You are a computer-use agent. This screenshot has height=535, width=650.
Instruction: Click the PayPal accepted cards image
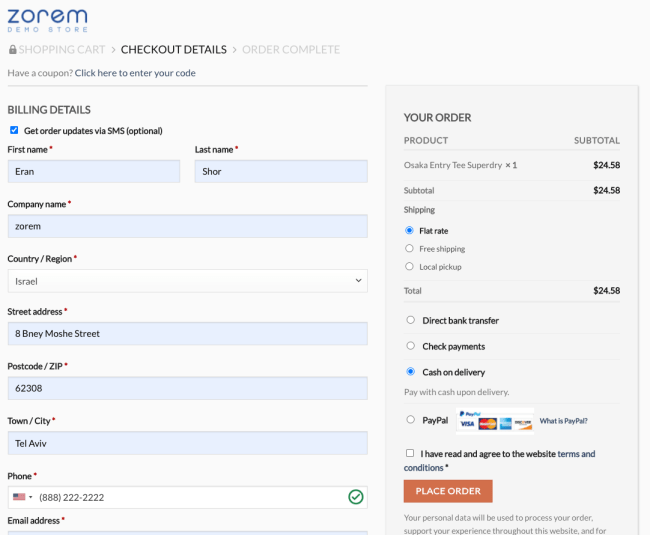pos(494,421)
